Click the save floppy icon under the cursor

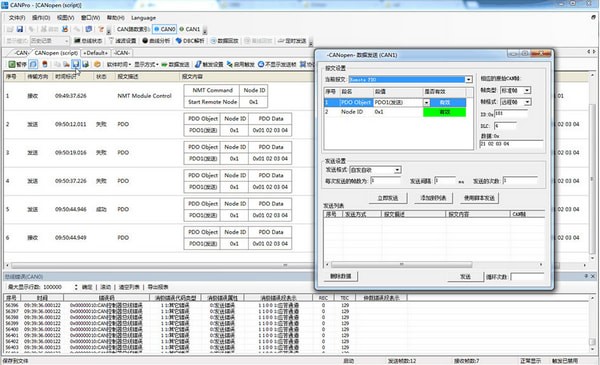tap(76, 64)
